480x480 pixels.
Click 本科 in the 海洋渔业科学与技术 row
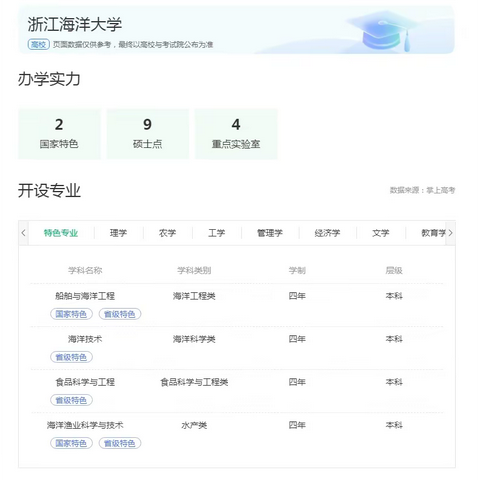pos(394,425)
